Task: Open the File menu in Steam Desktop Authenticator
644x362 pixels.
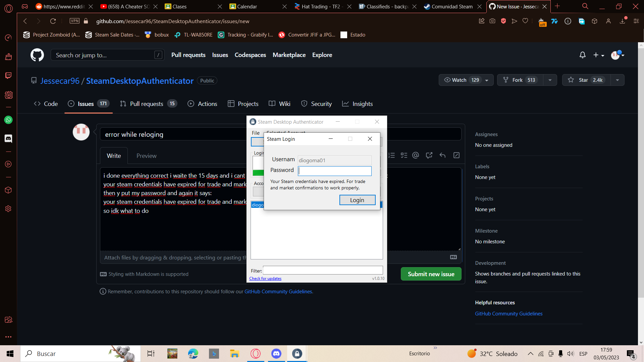Action: pyautogui.click(x=256, y=133)
